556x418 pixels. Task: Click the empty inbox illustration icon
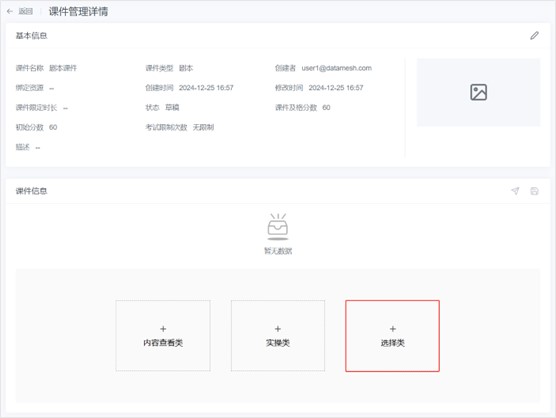click(278, 227)
